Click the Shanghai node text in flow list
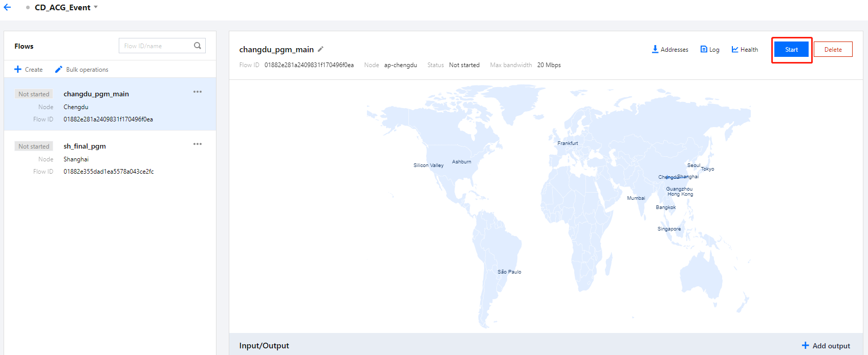Image resolution: width=868 pixels, height=355 pixels. 76,159
